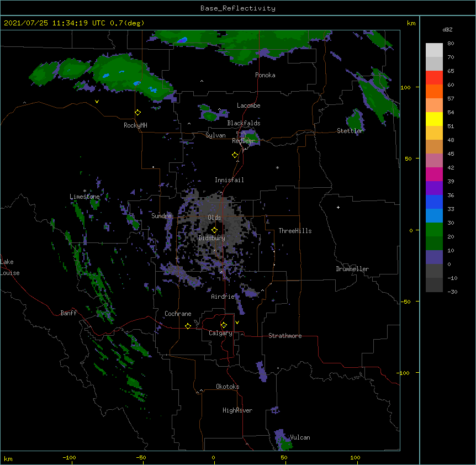Click the Olds town label
Viewport: 476px width, 465px height.
pos(214,218)
